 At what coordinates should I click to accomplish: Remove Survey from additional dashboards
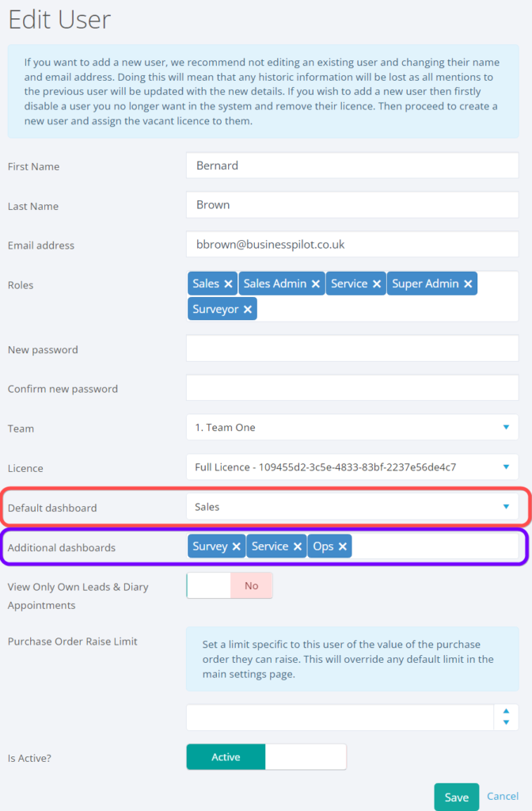tap(236, 546)
